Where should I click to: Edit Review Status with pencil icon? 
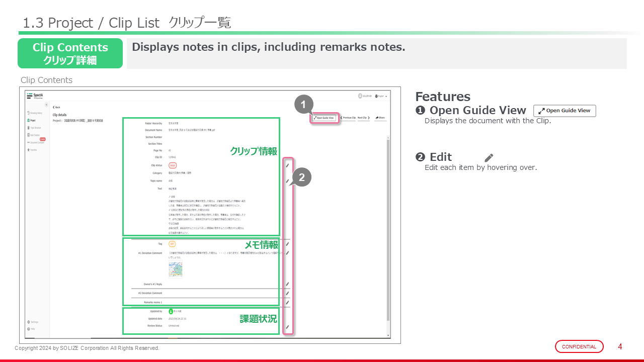click(x=287, y=327)
